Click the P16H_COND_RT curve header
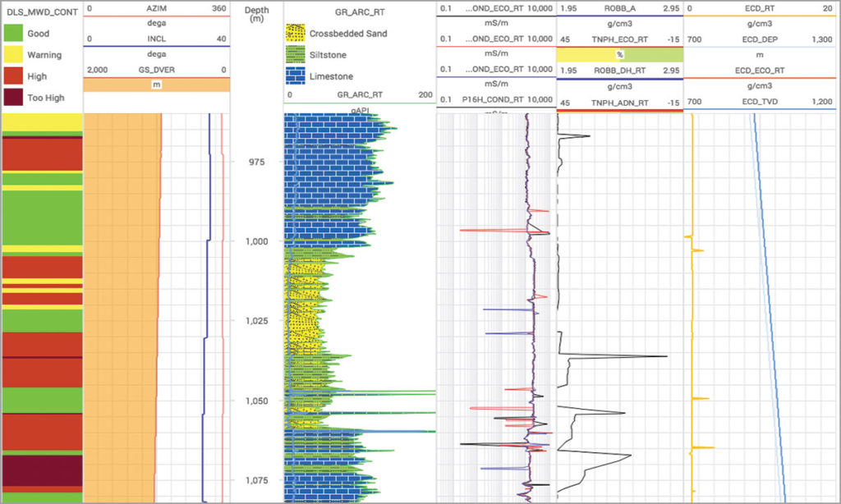This screenshot has height=504, width=841. (496, 99)
